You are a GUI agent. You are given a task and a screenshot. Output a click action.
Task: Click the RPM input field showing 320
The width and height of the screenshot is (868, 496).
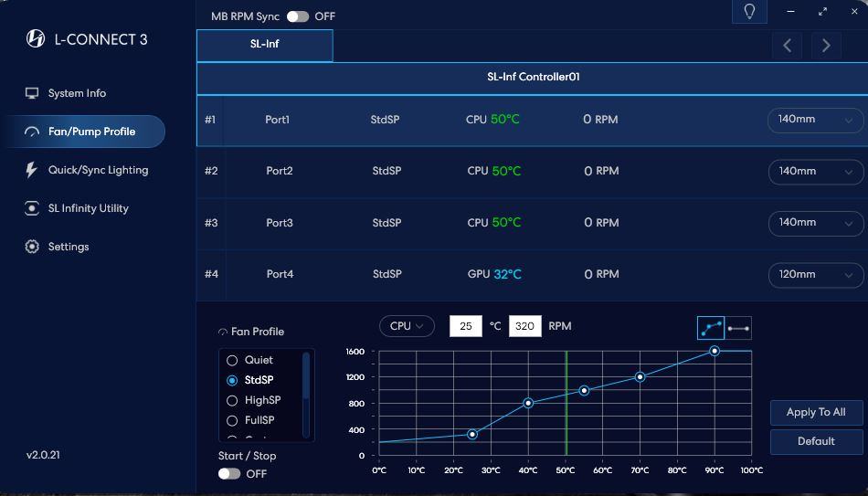pos(524,326)
